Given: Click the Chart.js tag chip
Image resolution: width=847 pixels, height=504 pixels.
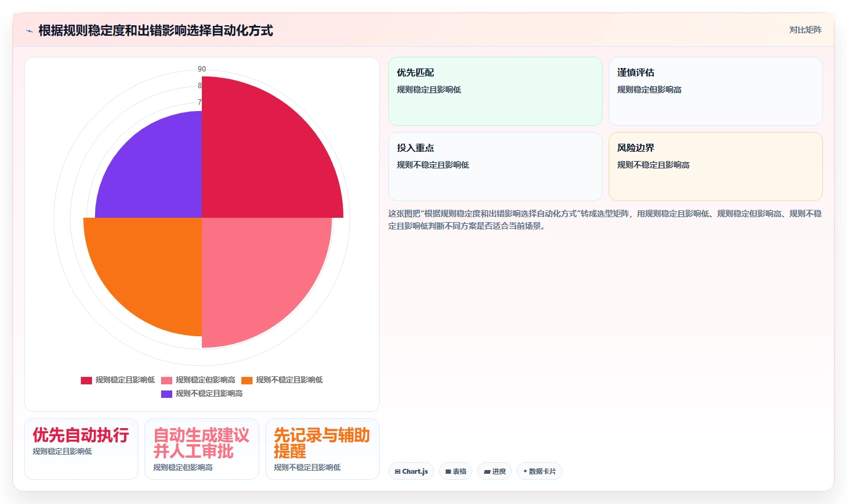Looking at the screenshot, I should click(x=411, y=471).
